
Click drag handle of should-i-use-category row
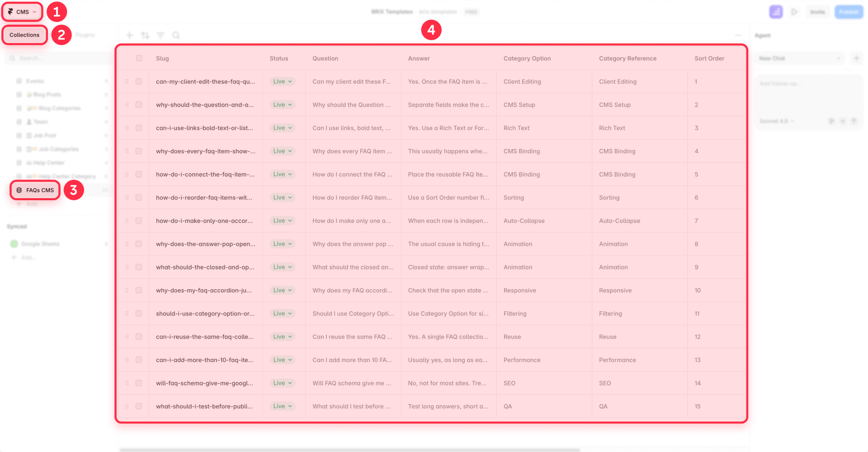(127, 314)
